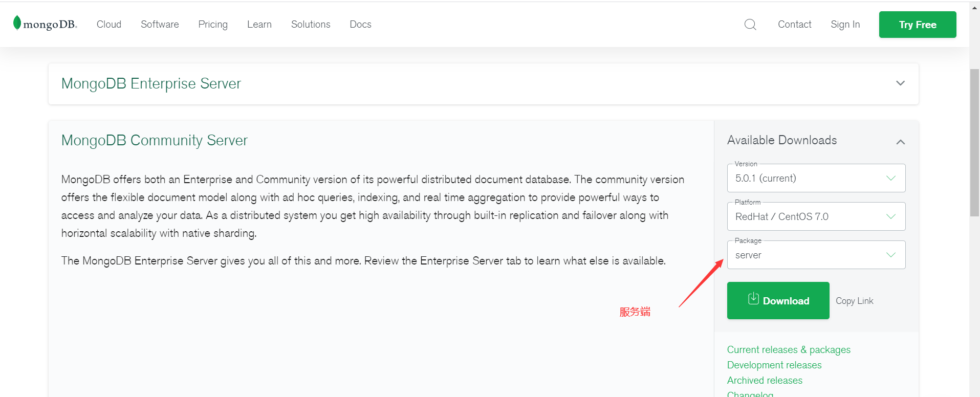Screen dimensions: 980x397
Task: Open the Docs link in navigation
Action: coord(360,25)
